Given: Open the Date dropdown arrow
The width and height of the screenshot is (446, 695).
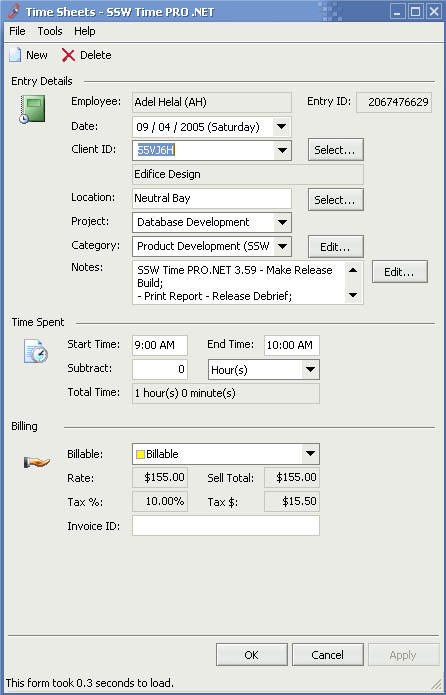Looking at the screenshot, I should pyautogui.click(x=282, y=127).
